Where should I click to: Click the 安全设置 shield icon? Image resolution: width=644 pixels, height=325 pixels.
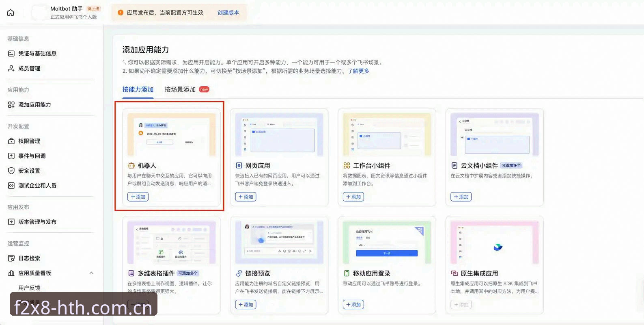(11, 171)
